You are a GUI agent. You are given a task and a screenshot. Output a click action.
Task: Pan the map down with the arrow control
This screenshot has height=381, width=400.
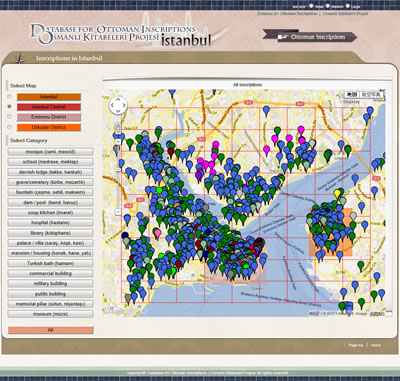(x=118, y=110)
